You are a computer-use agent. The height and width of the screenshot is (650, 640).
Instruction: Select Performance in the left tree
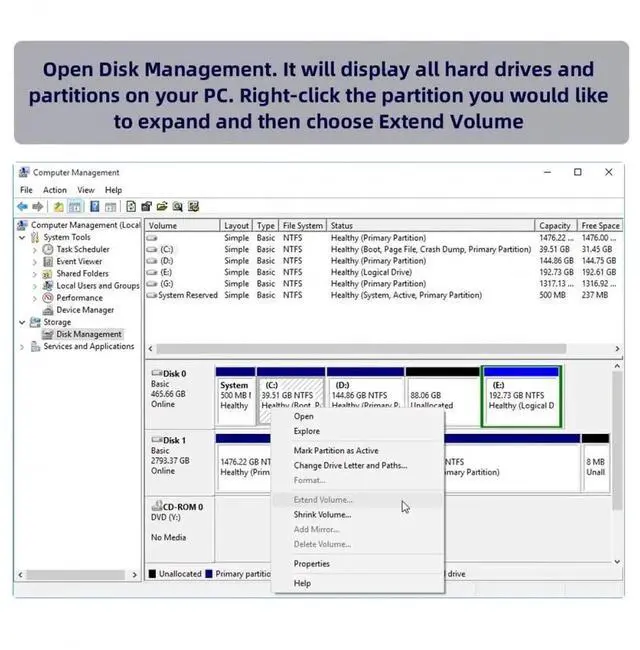point(79,298)
